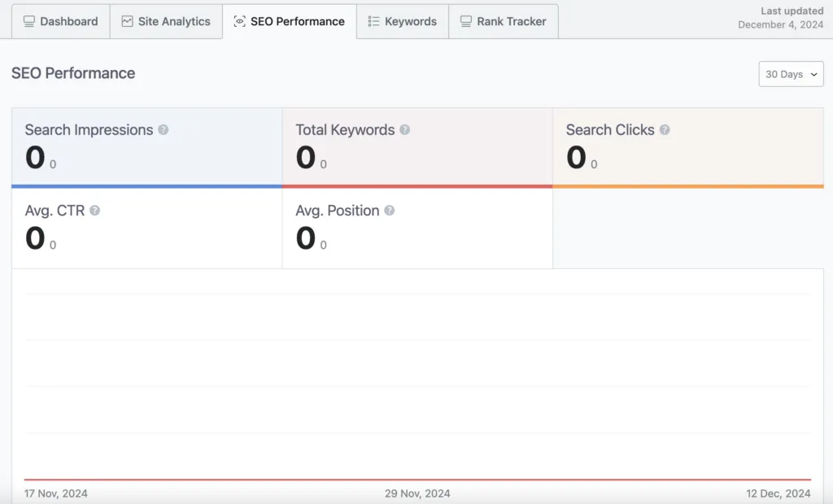Toggle the Search Clicks metric card
Screen dimensions: 833x504
tap(687, 147)
